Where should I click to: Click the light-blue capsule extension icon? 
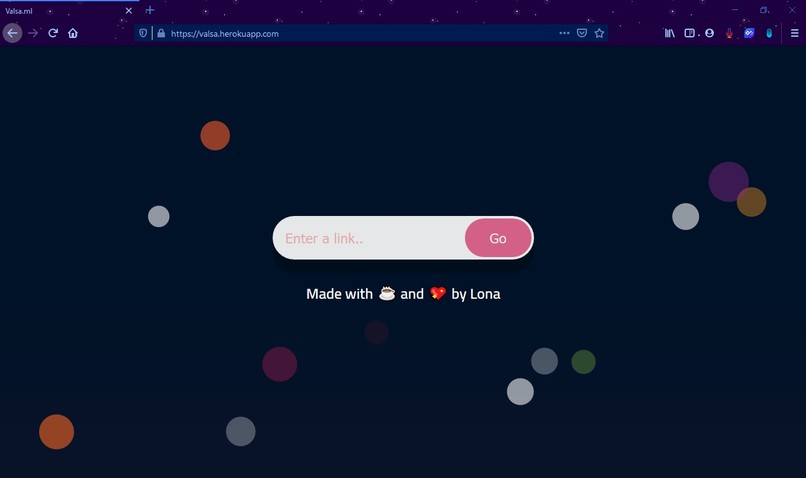(x=769, y=33)
